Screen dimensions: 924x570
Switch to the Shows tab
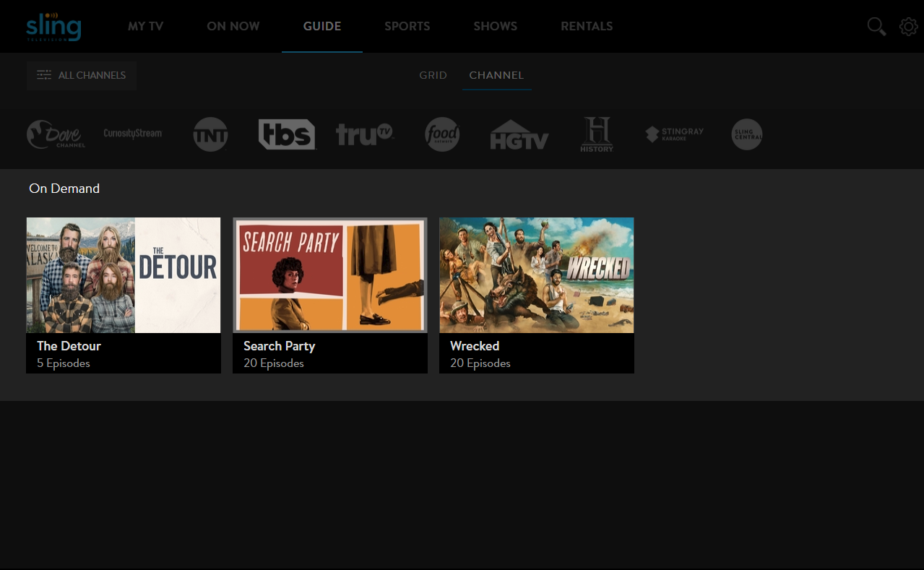click(x=496, y=26)
